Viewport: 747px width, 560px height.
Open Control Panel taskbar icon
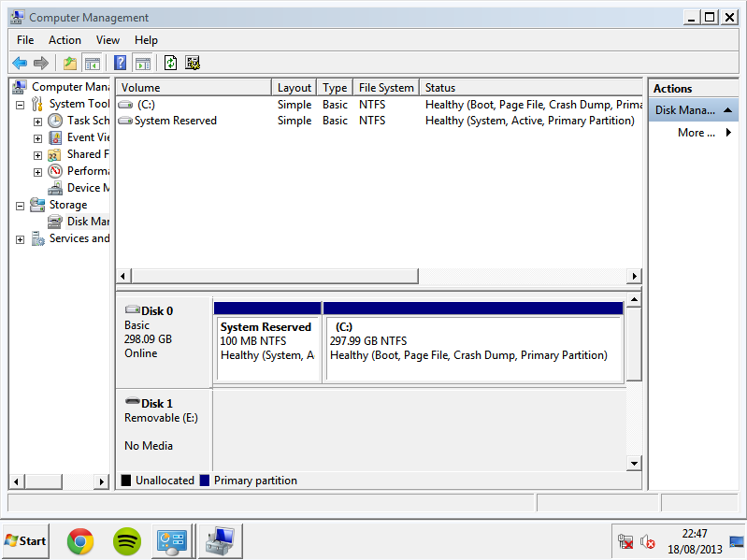coord(172,541)
